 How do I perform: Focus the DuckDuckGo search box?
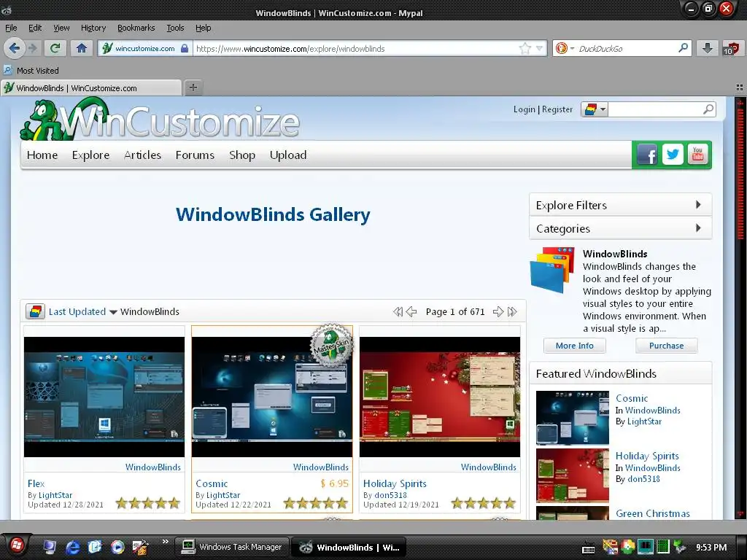pos(627,48)
